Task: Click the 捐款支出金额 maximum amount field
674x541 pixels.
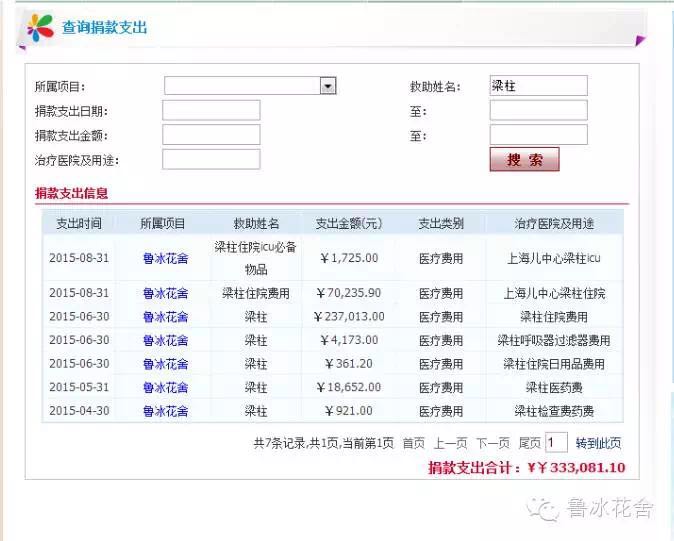Action: tap(538, 135)
